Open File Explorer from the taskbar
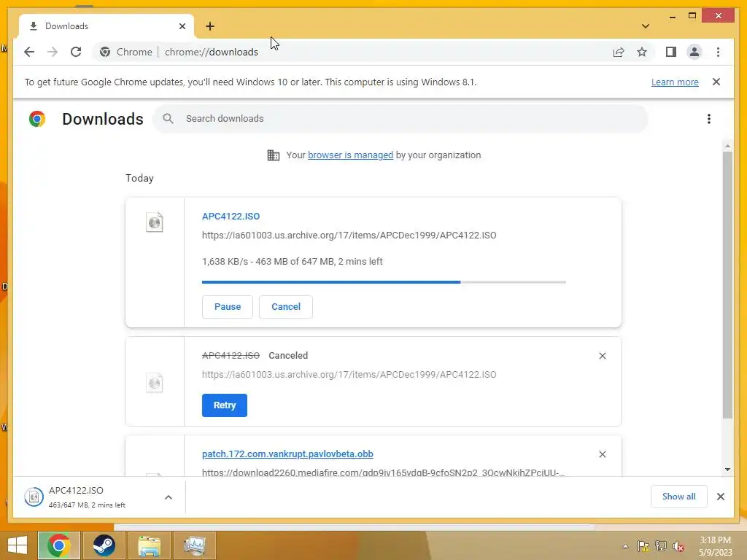 tap(149, 545)
